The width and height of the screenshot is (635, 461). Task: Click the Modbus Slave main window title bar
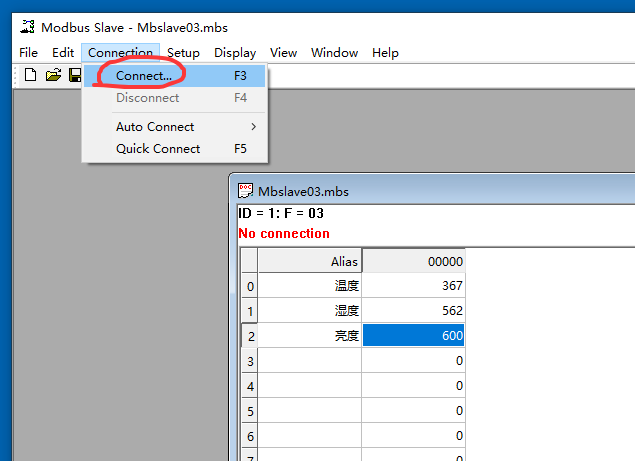click(x=323, y=27)
